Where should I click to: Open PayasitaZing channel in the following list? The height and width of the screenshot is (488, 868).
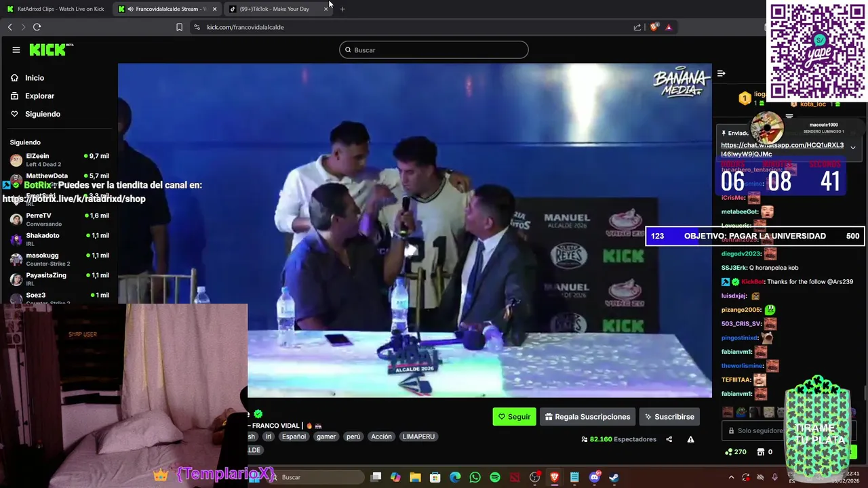pyautogui.click(x=59, y=279)
